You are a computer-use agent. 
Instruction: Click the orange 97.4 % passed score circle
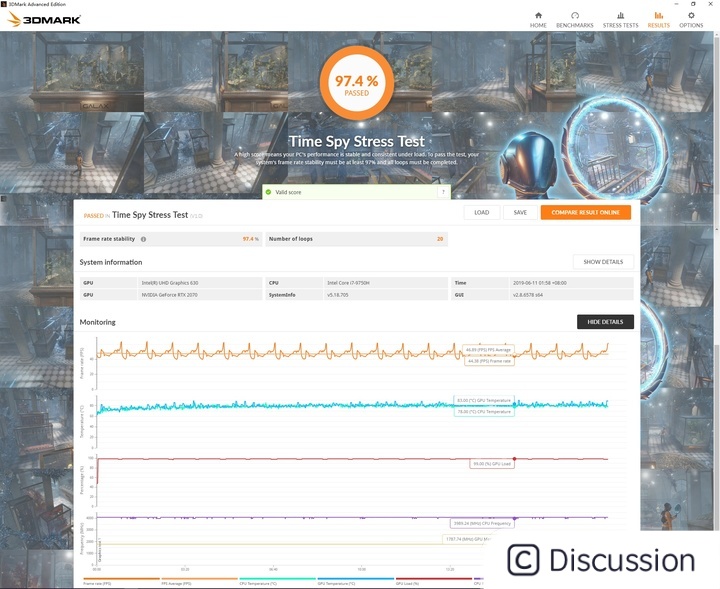coord(357,83)
